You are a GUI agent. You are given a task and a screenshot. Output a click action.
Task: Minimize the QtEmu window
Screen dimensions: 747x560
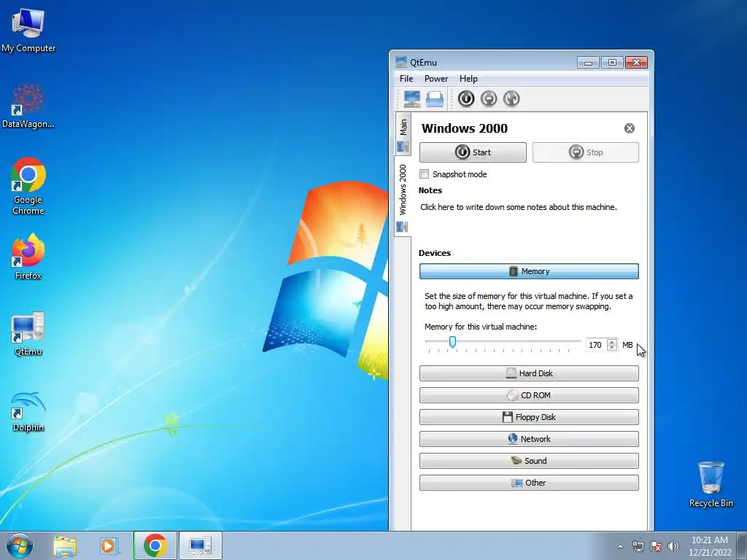588,63
